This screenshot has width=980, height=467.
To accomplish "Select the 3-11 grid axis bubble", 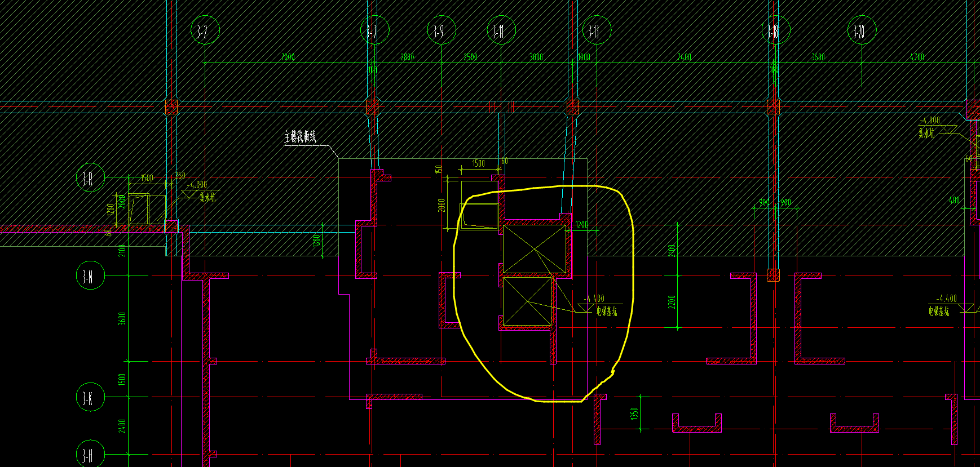I will click(501, 30).
